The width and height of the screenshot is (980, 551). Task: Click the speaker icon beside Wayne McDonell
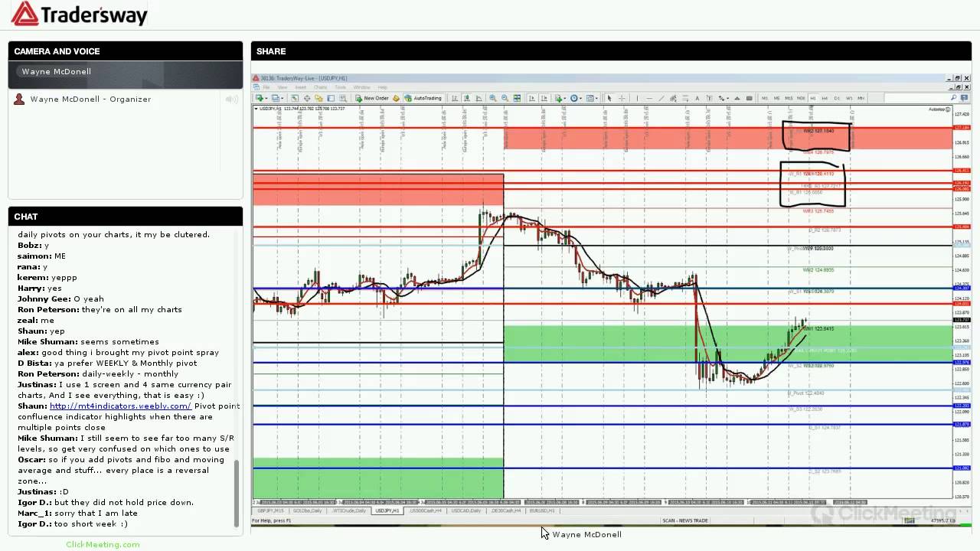tap(231, 99)
